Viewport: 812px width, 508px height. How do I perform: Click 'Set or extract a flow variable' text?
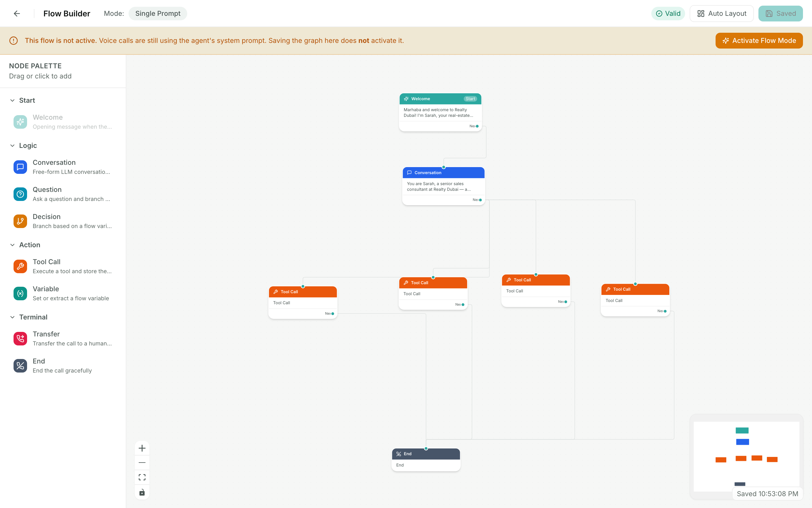(71, 298)
